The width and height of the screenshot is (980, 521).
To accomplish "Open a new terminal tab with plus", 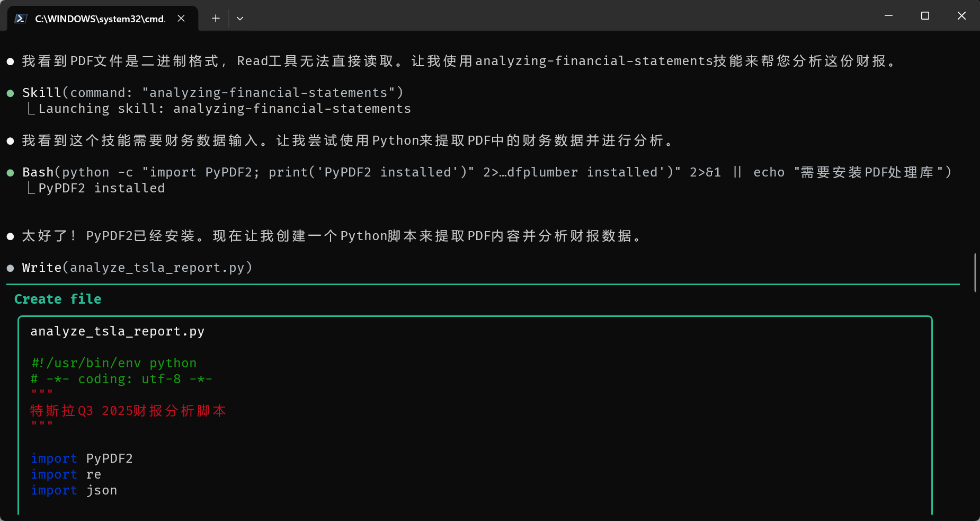I will click(x=216, y=19).
